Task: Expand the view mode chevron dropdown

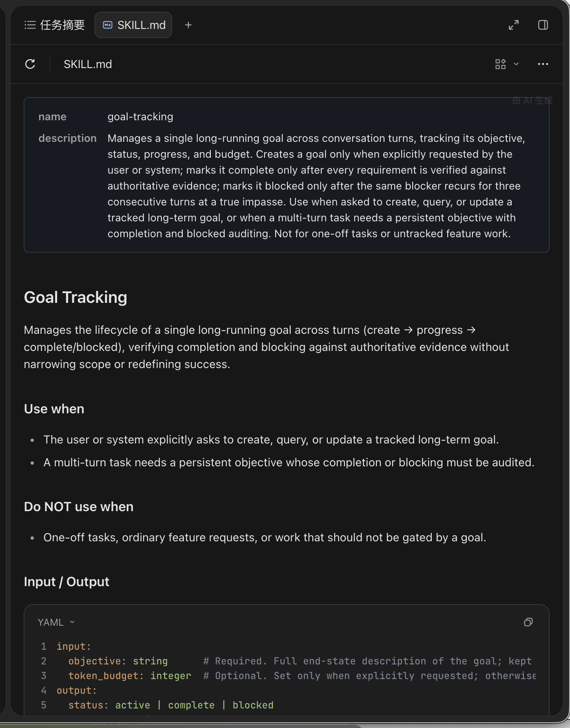Action: pos(516,64)
